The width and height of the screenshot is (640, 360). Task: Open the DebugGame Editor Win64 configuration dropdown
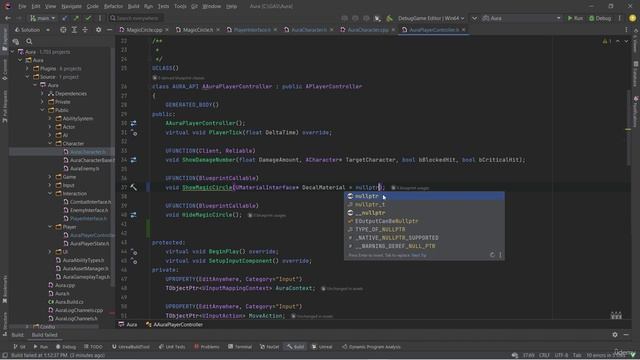431,18
